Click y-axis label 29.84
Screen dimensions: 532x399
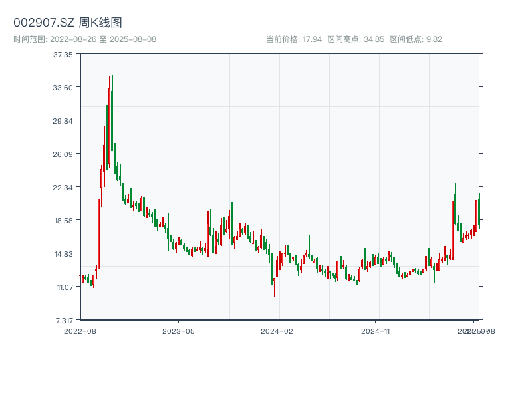(x=63, y=121)
